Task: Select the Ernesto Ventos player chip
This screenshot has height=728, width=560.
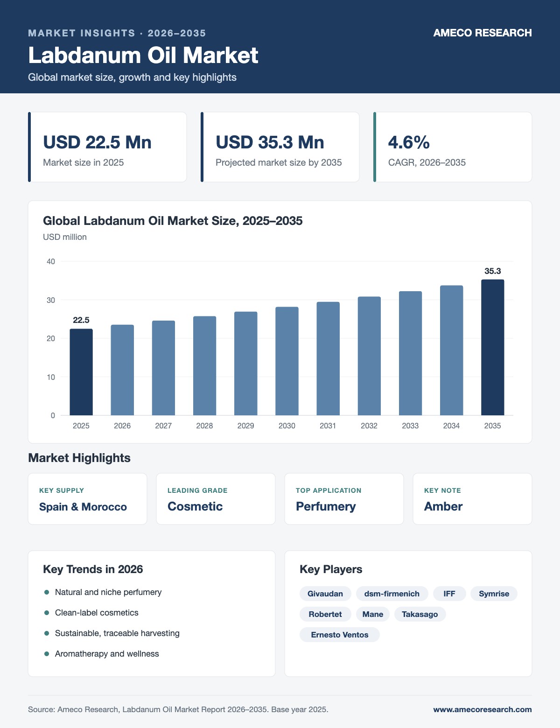Action: pos(340,635)
